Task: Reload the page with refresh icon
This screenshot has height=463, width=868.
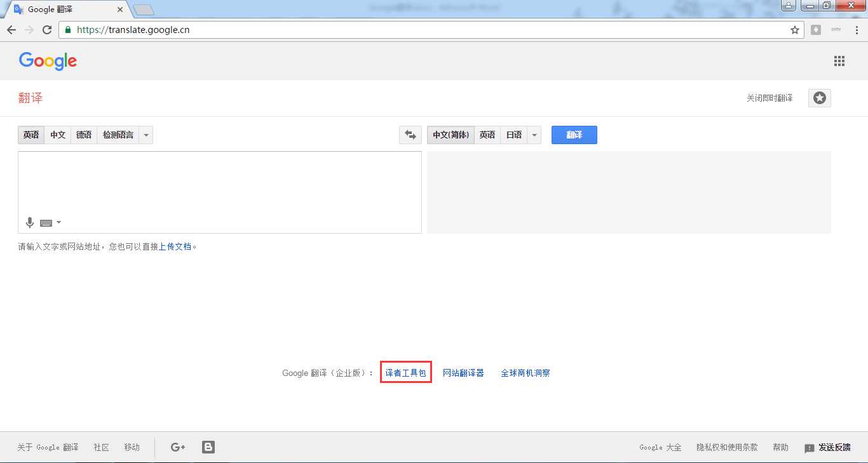Action: (47, 30)
